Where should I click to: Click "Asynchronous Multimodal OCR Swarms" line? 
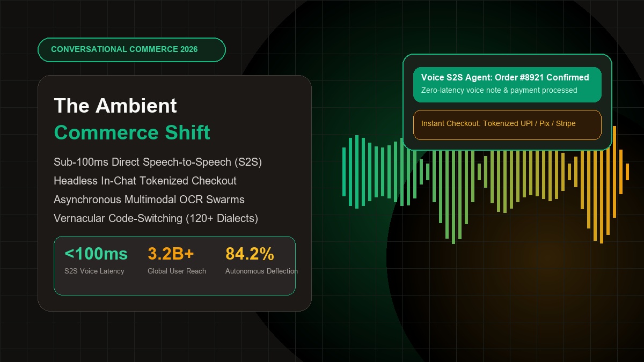coord(149,200)
